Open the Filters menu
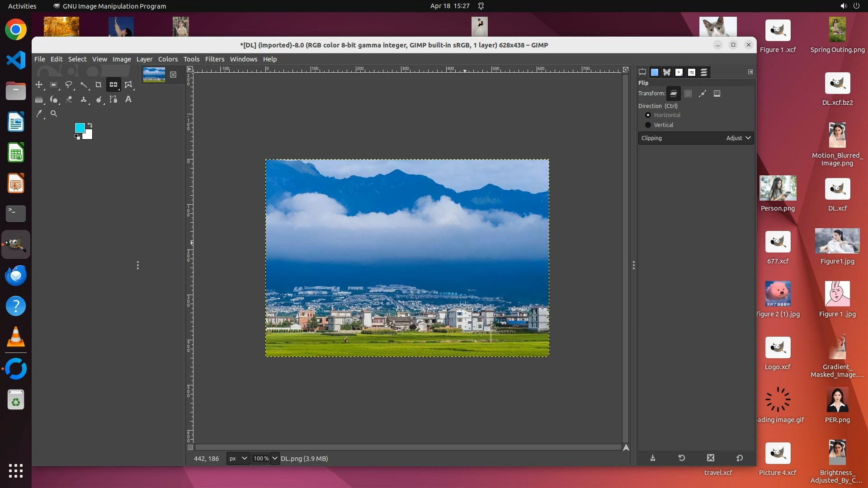The height and width of the screenshot is (488, 868). point(214,59)
